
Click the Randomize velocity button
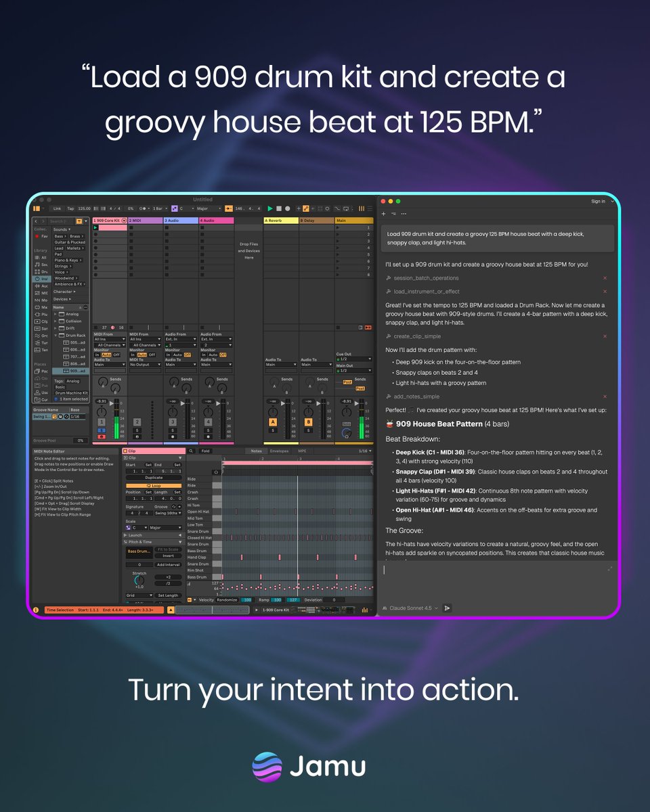227,600
